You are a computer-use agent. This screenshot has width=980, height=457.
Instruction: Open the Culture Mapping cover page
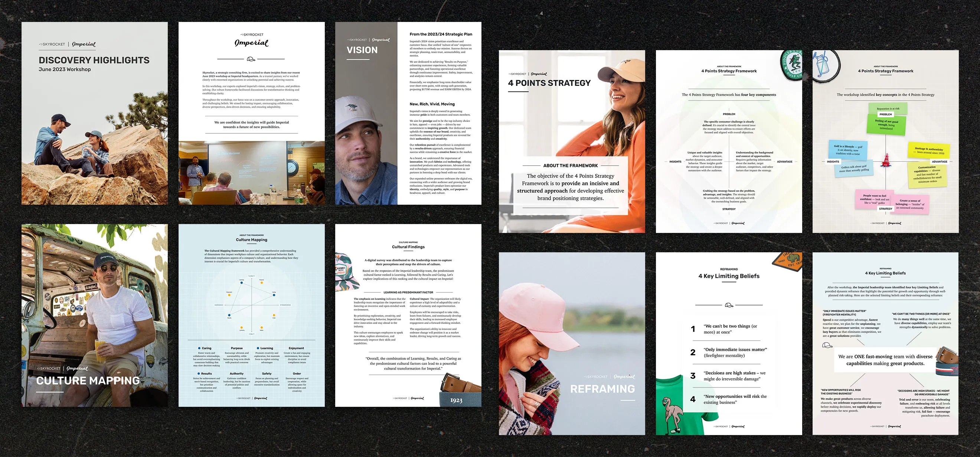[94, 315]
